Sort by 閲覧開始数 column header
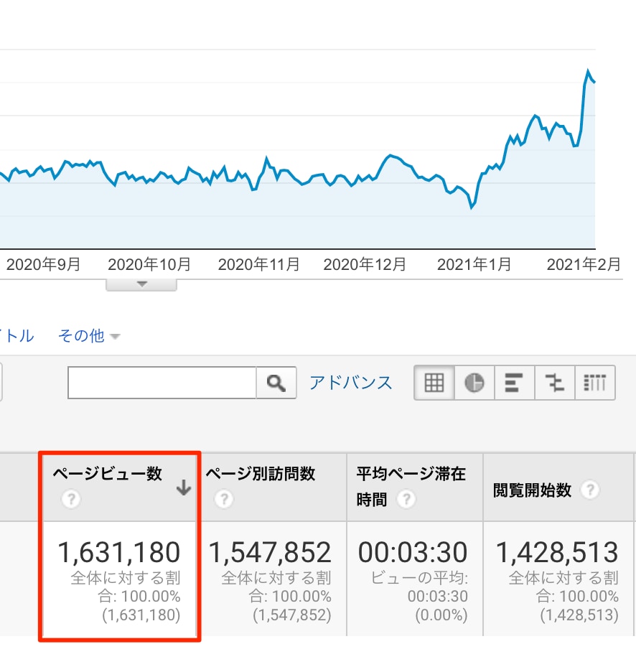Image resolution: width=636 pixels, height=672 pixels. coord(532,490)
